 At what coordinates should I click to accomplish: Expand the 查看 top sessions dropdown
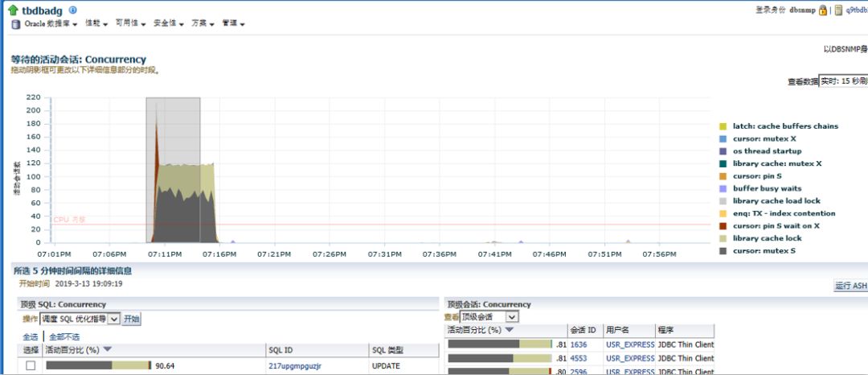511,317
